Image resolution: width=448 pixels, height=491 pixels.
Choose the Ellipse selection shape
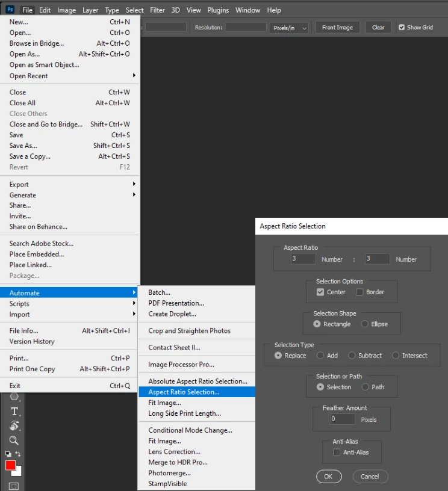click(365, 324)
